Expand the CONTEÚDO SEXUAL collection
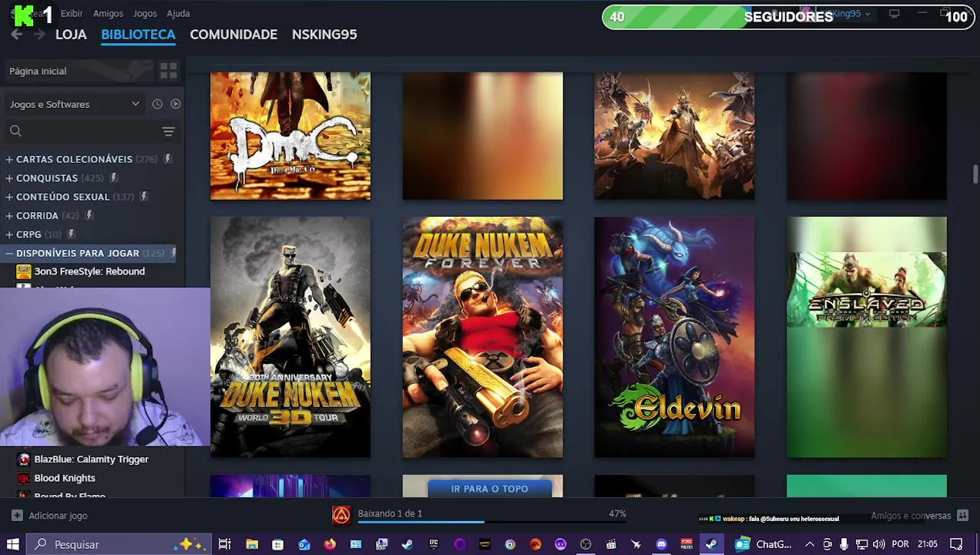Image resolution: width=980 pixels, height=555 pixels. tap(9, 197)
